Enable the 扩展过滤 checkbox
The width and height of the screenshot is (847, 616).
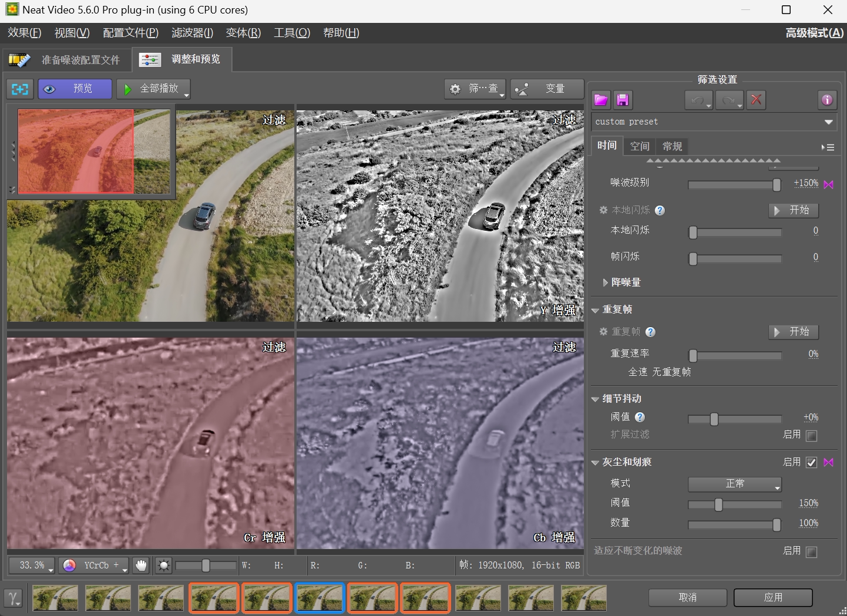(812, 436)
